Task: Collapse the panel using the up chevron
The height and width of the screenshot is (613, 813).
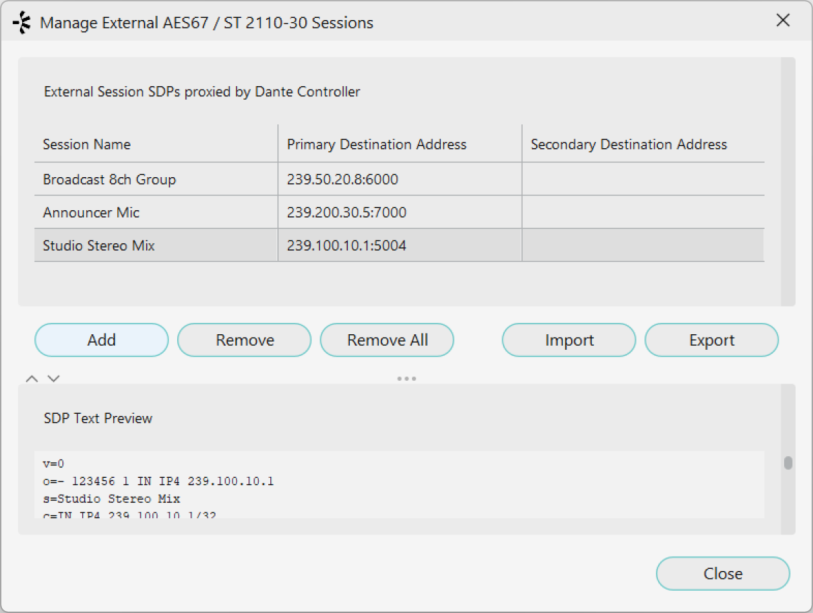Action: tap(32, 379)
